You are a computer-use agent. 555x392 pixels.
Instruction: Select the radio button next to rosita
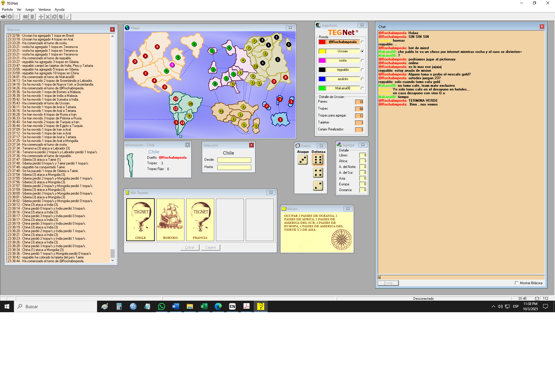(x=362, y=61)
